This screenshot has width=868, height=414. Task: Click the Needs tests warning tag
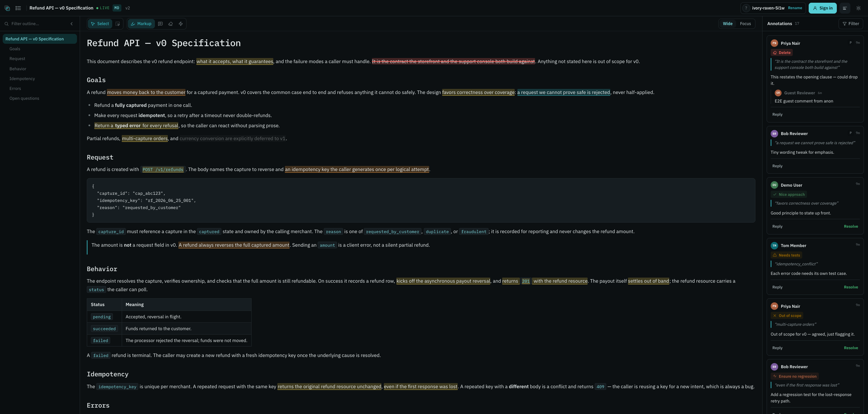[x=786, y=255]
